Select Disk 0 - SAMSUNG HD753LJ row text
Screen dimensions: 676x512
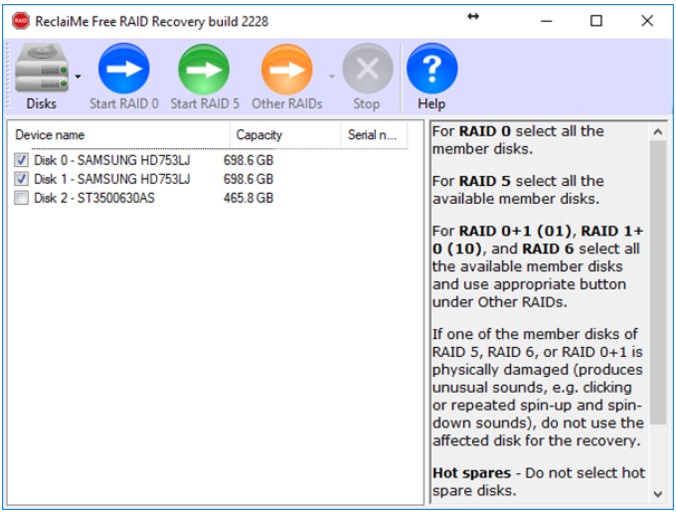pos(112,160)
